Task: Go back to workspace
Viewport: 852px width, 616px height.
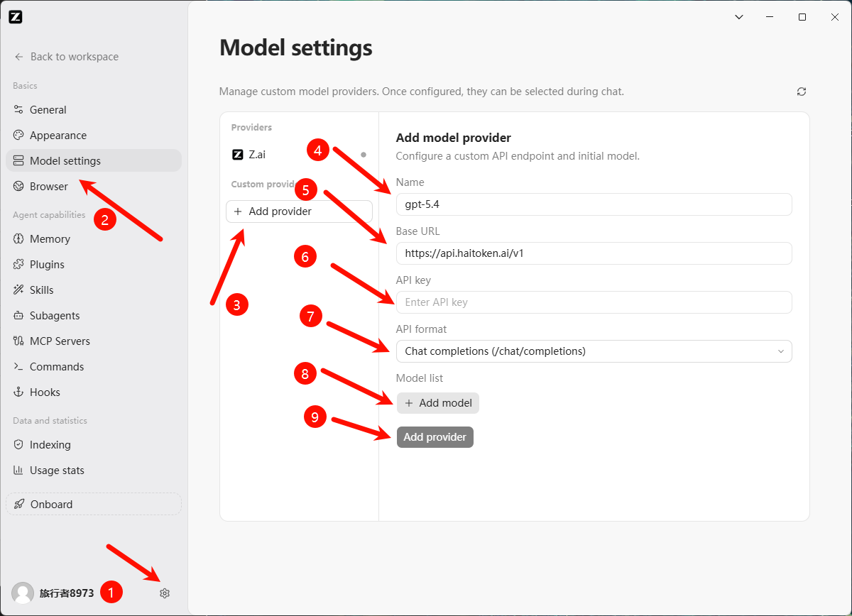Action: click(67, 57)
